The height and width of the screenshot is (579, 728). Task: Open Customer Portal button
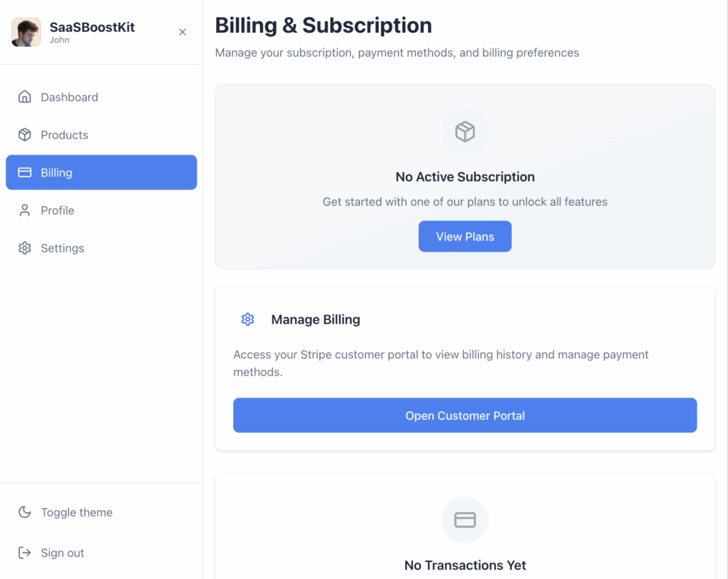point(465,415)
